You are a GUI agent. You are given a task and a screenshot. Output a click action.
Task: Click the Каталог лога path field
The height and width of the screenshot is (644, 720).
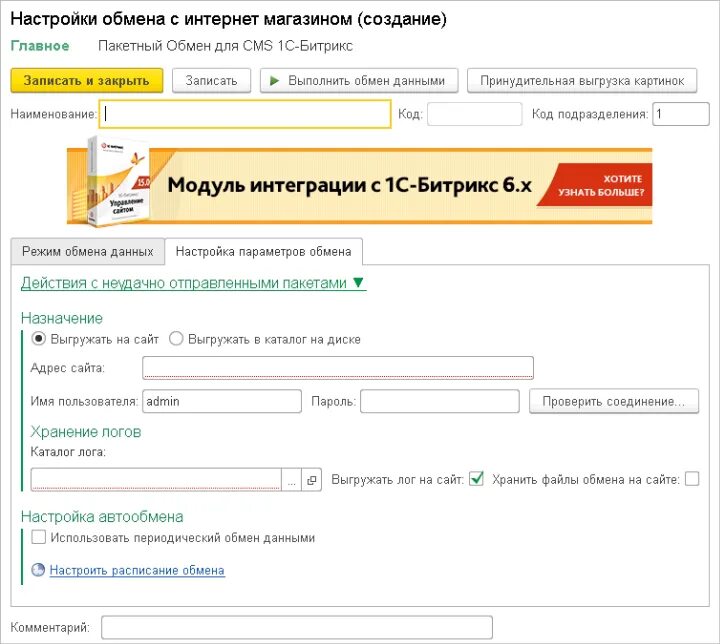point(156,480)
